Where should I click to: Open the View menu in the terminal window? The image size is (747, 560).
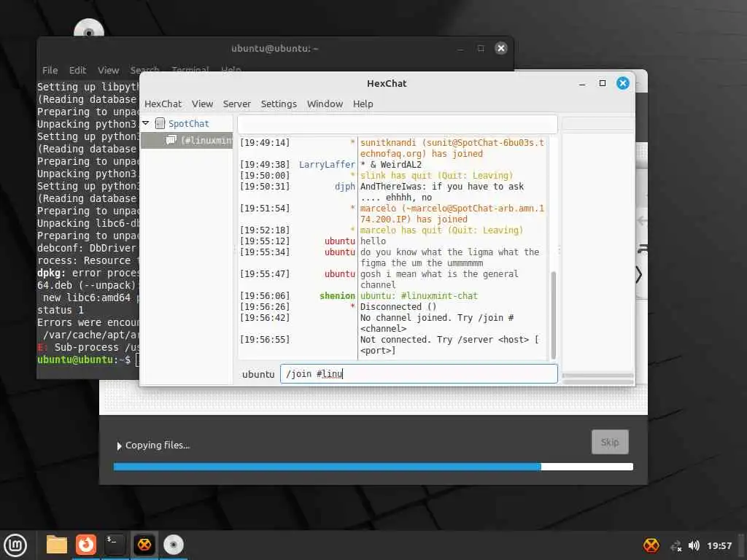[108, 71]
